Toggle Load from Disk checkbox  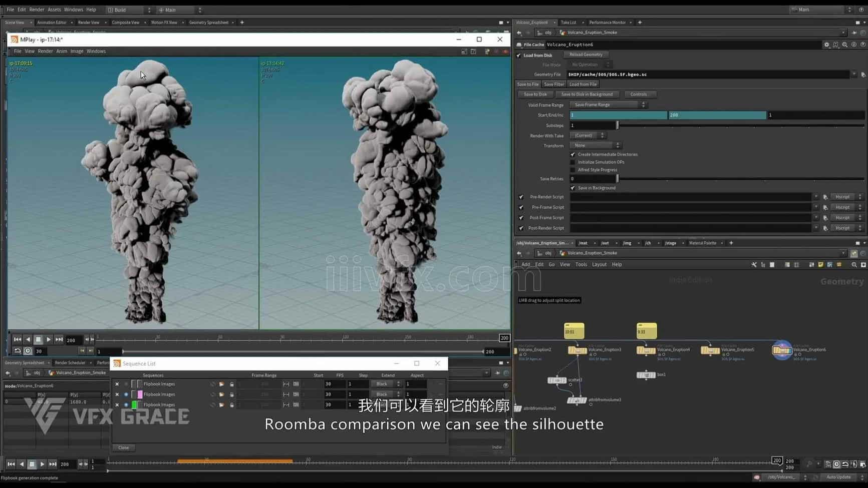(519, 56)
